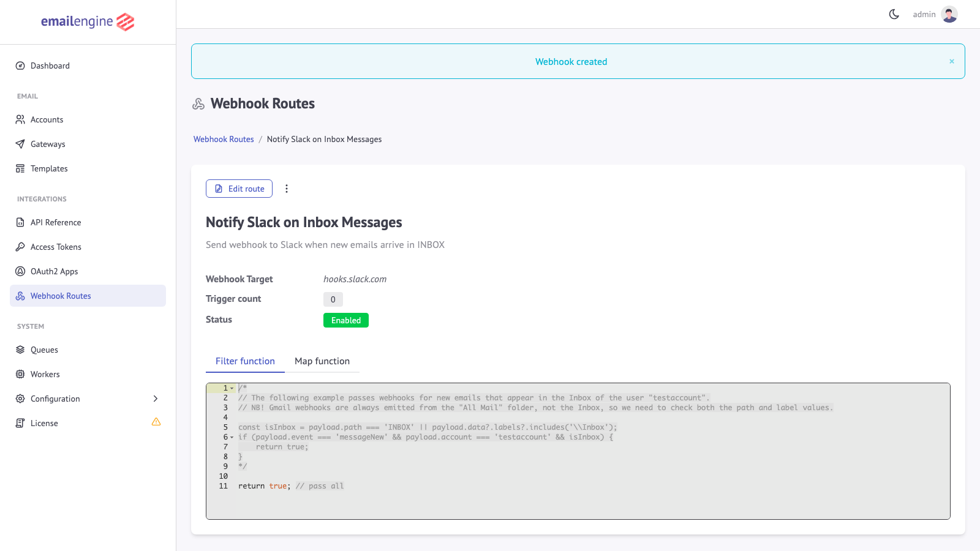Follow Webhook Routes breadcrumb link
Viewport: 980px width, 551px height.
pyautogui.click(x=224, y=139)
